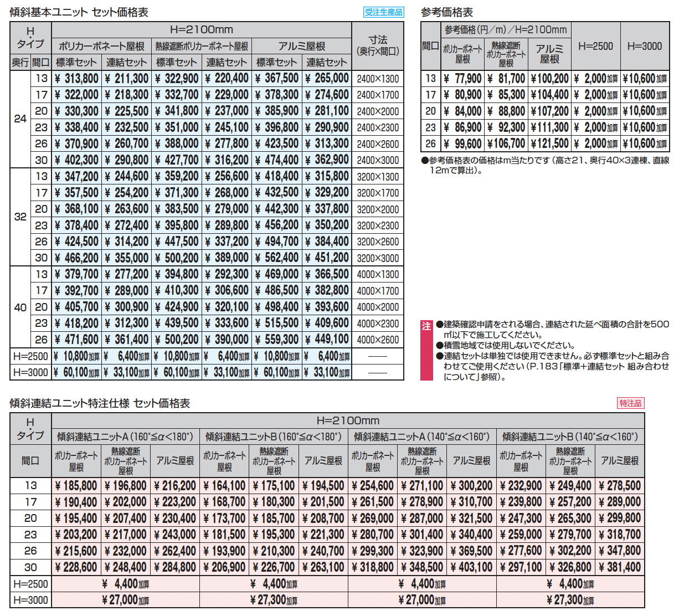Select the price cell ¥ 381,400
Screen dimensions: 679x616
(620, 567)
